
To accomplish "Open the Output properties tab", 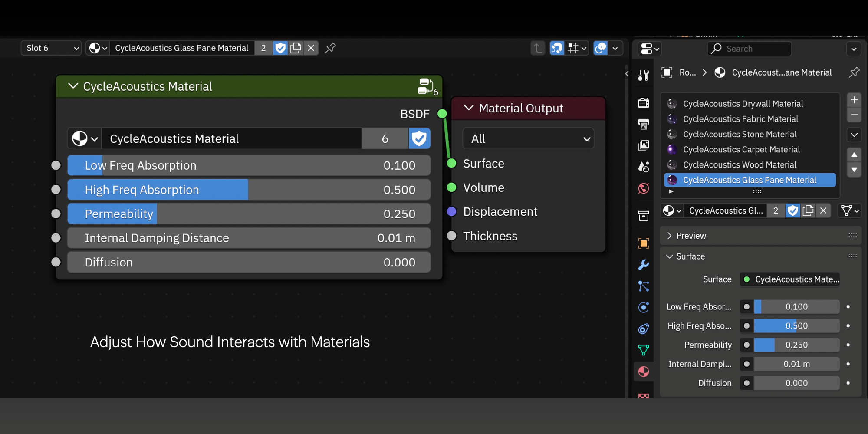I will [x=644, y=124].
